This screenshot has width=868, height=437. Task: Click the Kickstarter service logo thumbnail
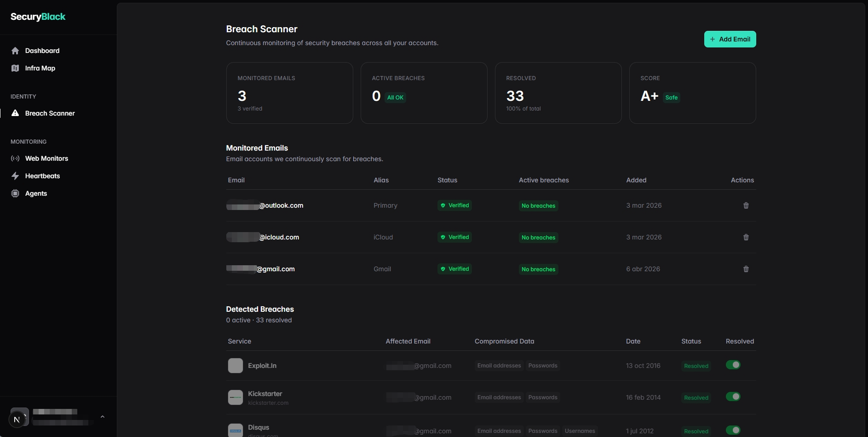(236, 397)
